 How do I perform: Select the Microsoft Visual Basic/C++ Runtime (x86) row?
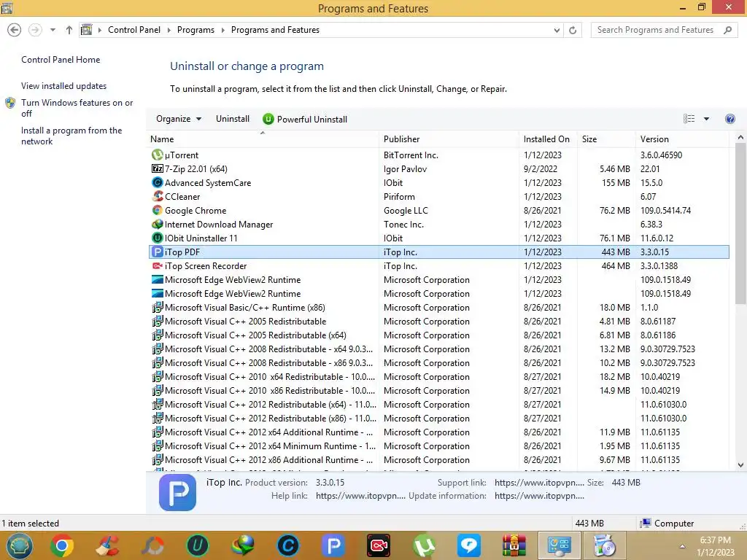438,307
